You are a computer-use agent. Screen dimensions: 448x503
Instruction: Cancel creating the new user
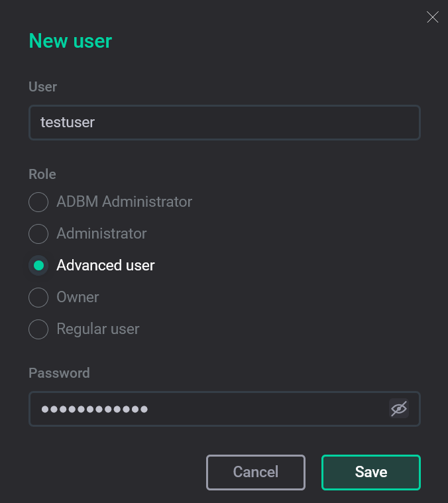click(x=256, y=472)
